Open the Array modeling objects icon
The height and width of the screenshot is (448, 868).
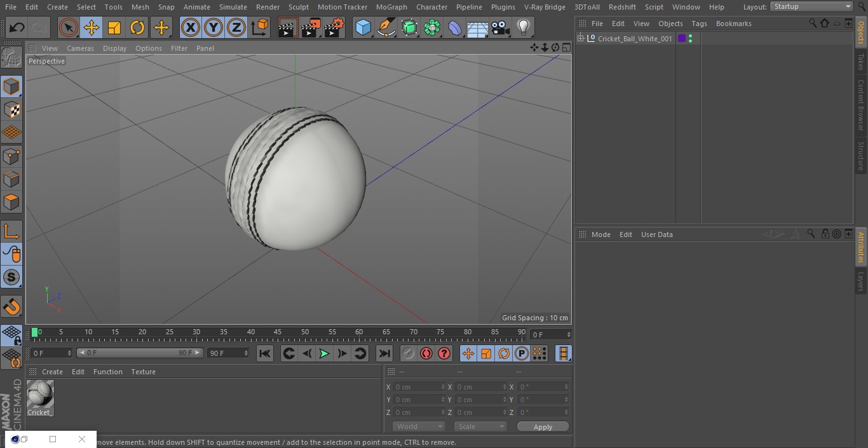point(432,27)
